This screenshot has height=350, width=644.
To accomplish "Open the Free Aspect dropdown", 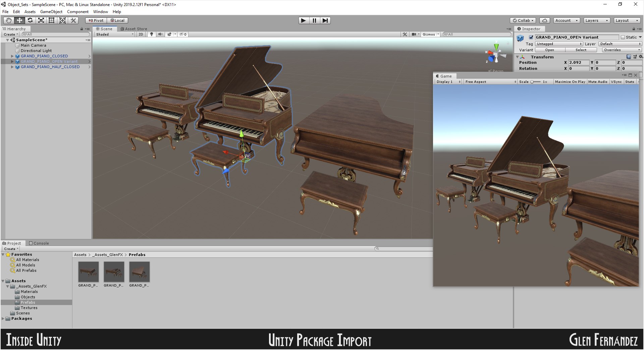I will click(x=490, y=82).
